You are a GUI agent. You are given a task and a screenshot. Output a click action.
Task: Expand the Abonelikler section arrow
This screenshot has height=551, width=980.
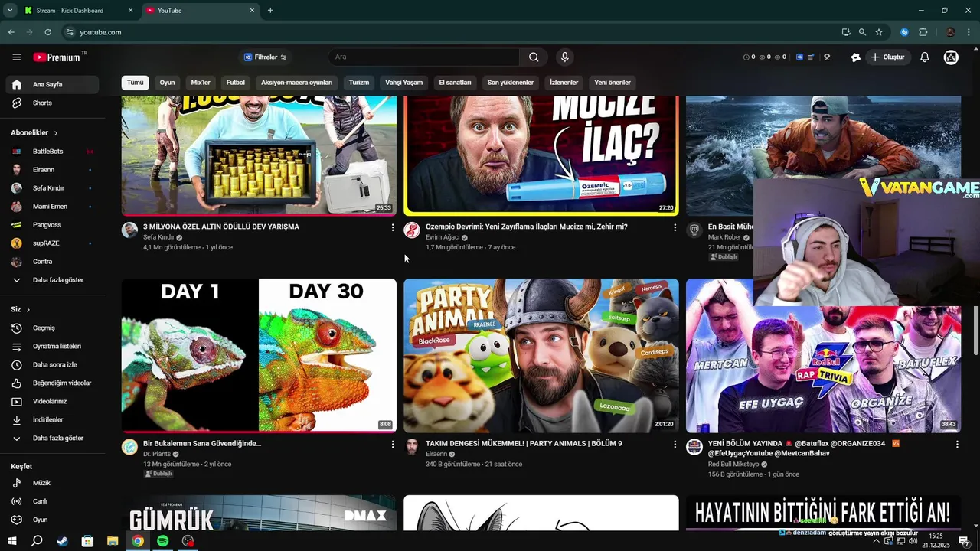coord(55,133)
